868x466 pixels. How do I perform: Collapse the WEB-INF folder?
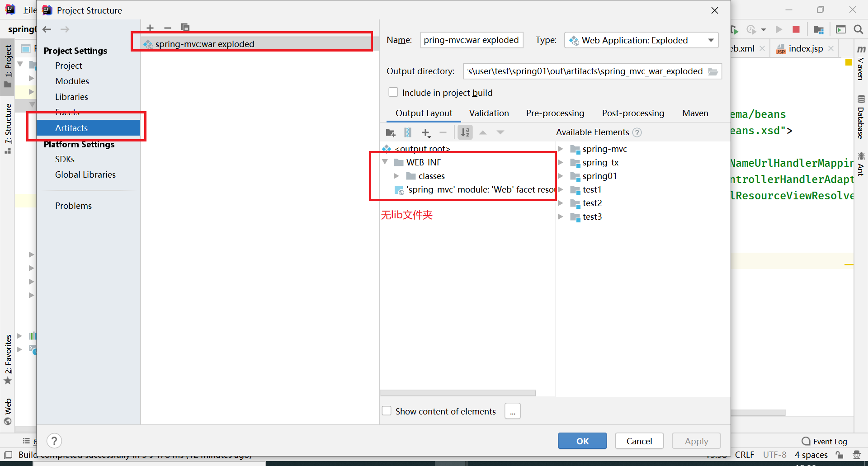click(x=385, y=162)
